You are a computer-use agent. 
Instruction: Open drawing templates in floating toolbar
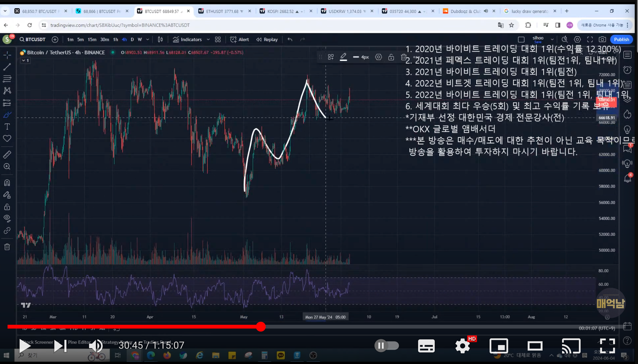click(x=331, y=57)
